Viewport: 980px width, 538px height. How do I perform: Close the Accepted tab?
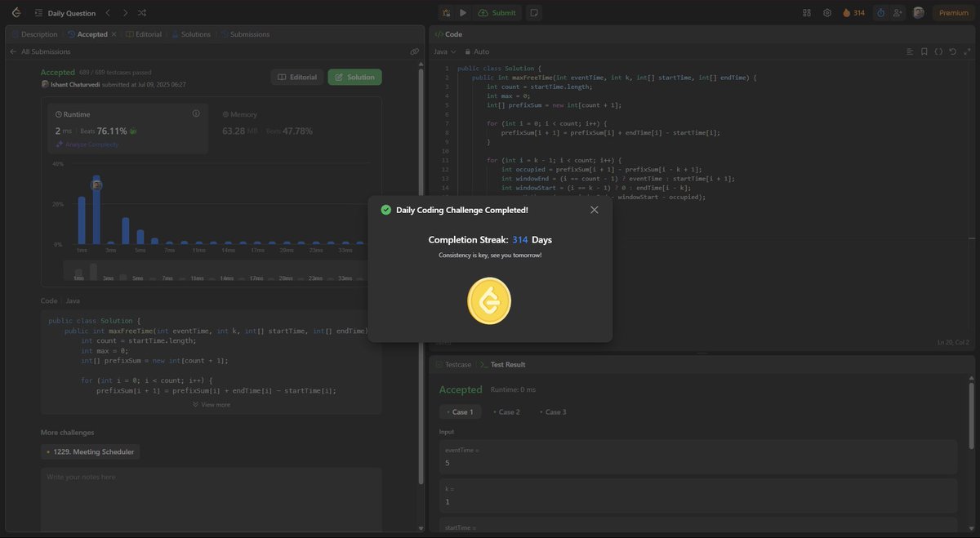click(x=114, y=34)
